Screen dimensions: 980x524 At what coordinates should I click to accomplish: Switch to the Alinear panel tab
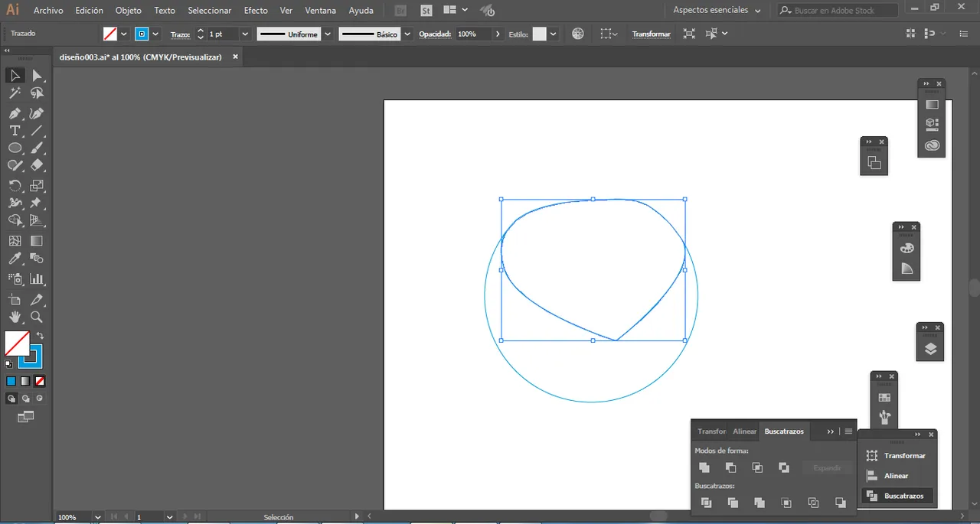tap(744, 431)
